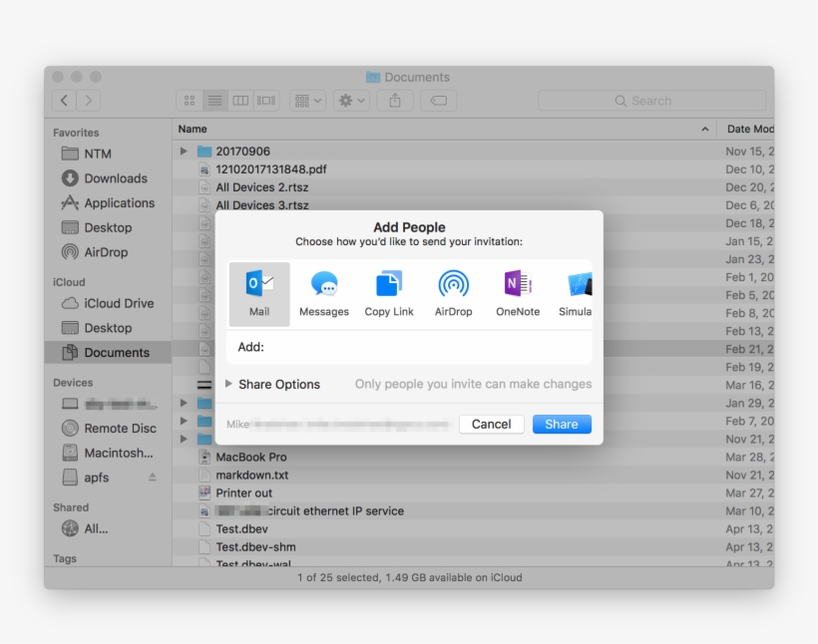Open Applications in the sidebar
The image size is (818, 644).
[x=108, y=202]
